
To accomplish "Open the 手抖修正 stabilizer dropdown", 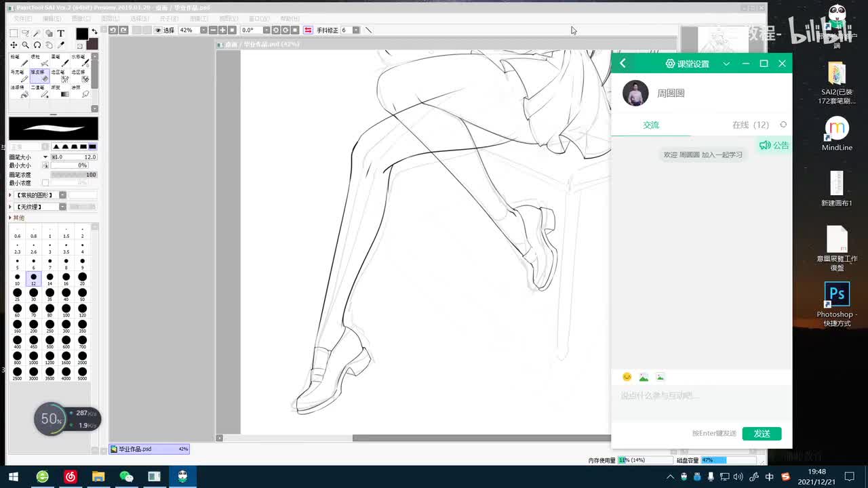I will click(x=357, y=30).
